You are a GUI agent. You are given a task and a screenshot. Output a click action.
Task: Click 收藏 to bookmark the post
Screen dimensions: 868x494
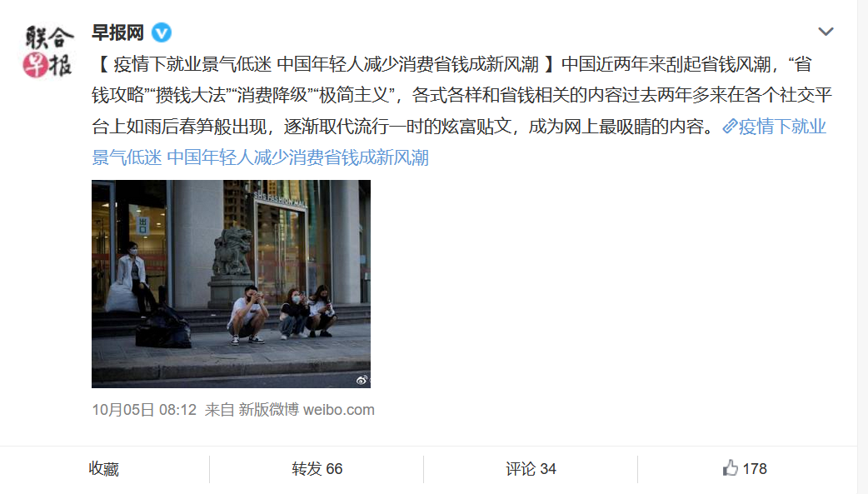(x=104, y=469)
